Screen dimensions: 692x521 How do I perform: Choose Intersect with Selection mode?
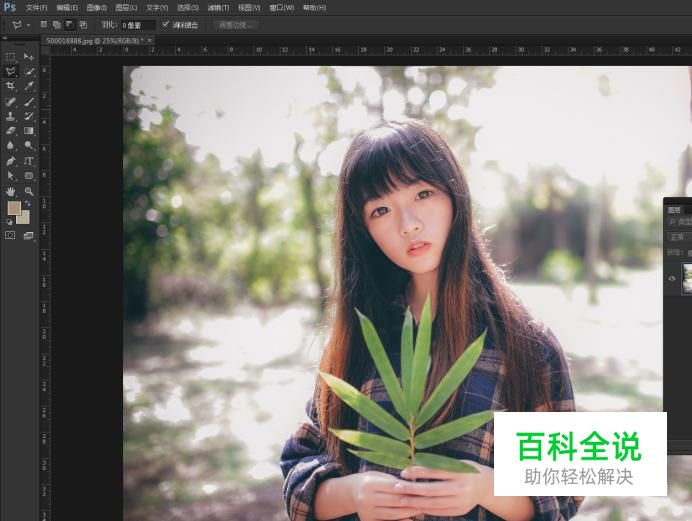(83, 25)
